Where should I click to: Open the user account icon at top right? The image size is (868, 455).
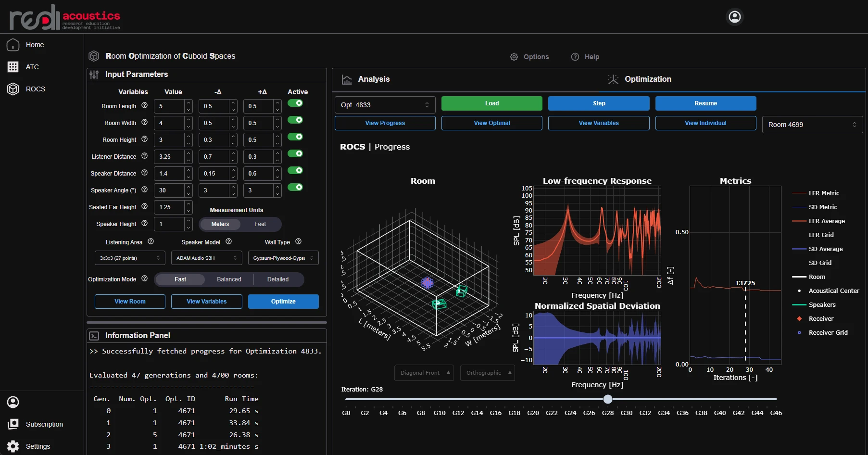tap(734, 17)
